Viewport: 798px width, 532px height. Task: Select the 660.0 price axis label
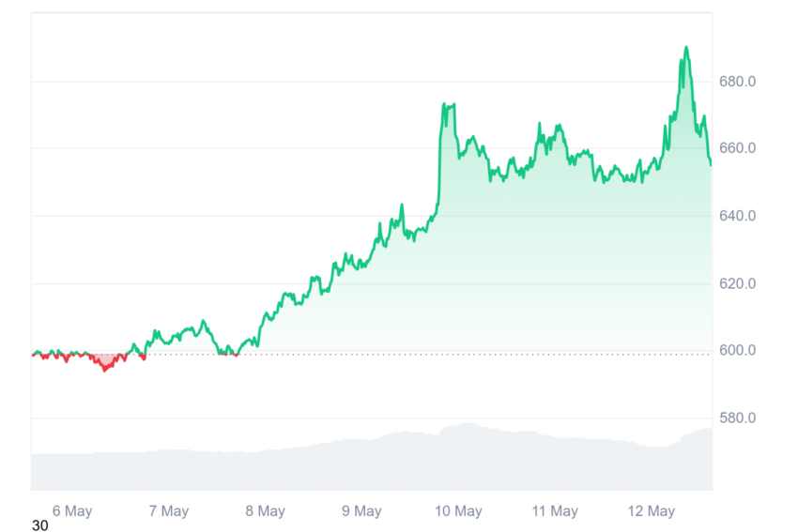(x=737, y=148)
